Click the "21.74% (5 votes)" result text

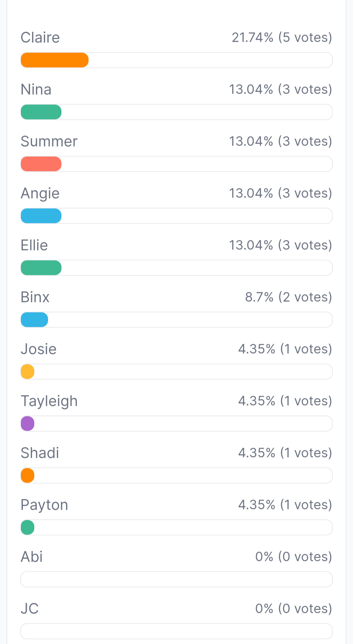tap(282, 38)
